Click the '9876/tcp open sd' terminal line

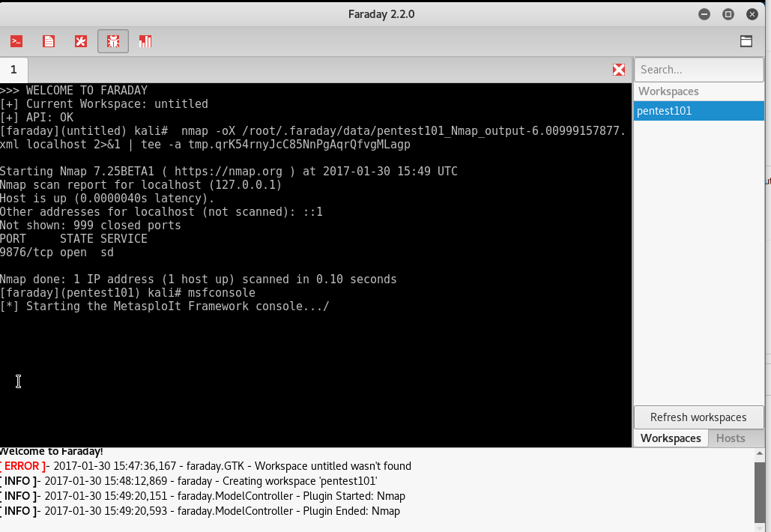57,253
